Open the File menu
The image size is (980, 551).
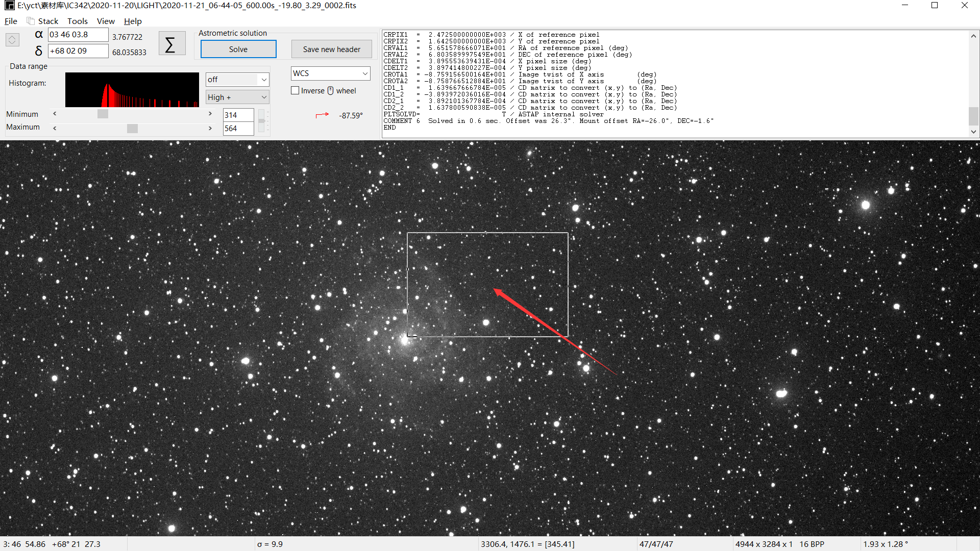pos(11,21)
